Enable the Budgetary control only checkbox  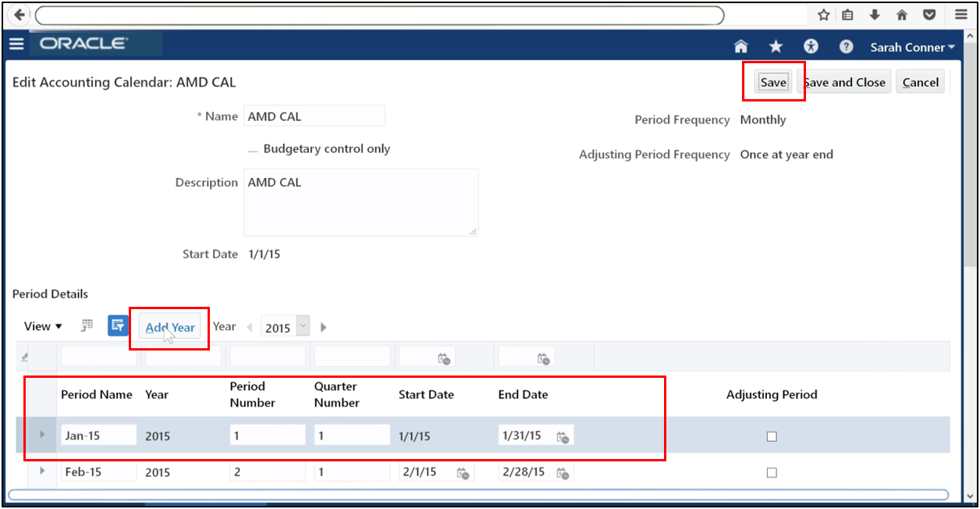[x=251, y=148]
